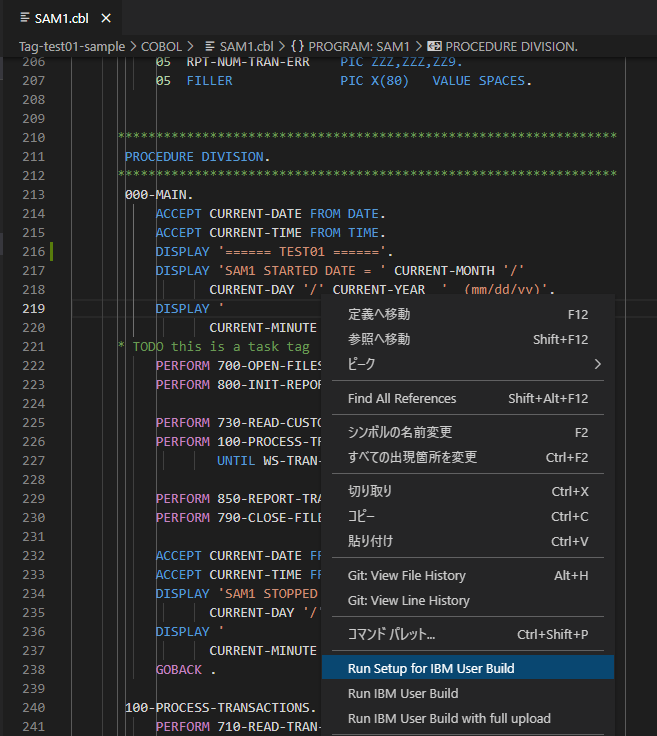Click RPT-NUM-TRAN-ERR field name

(x=248, y=62)
